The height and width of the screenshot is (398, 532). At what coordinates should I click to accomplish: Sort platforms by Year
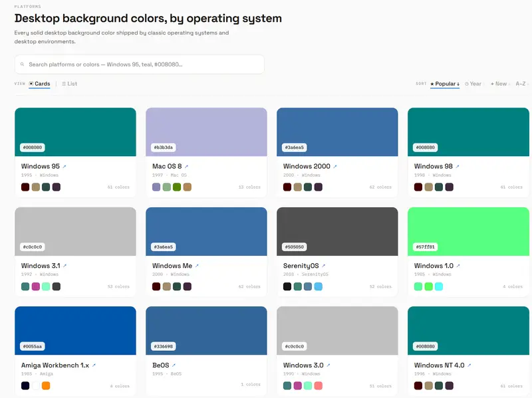[473, 84]
